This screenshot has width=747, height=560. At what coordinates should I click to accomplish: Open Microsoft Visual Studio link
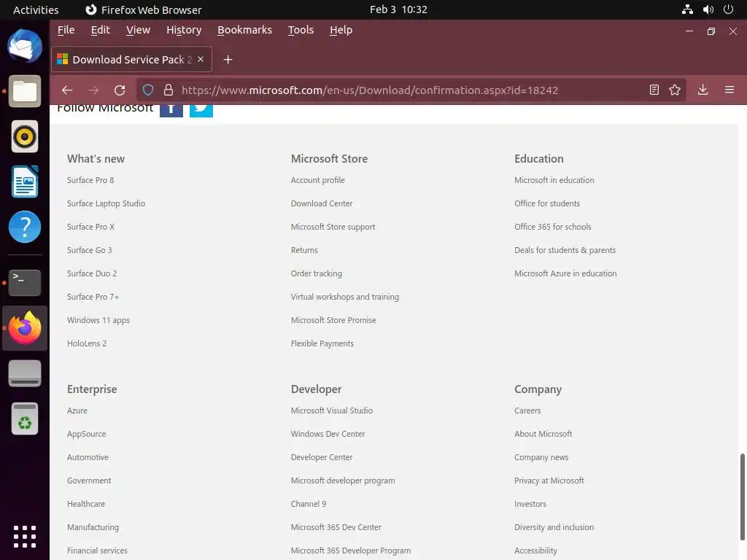(332, 411)
